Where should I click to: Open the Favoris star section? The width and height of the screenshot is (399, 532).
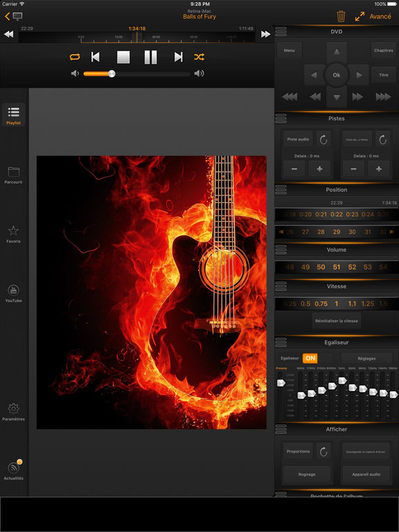click(14, 234)
